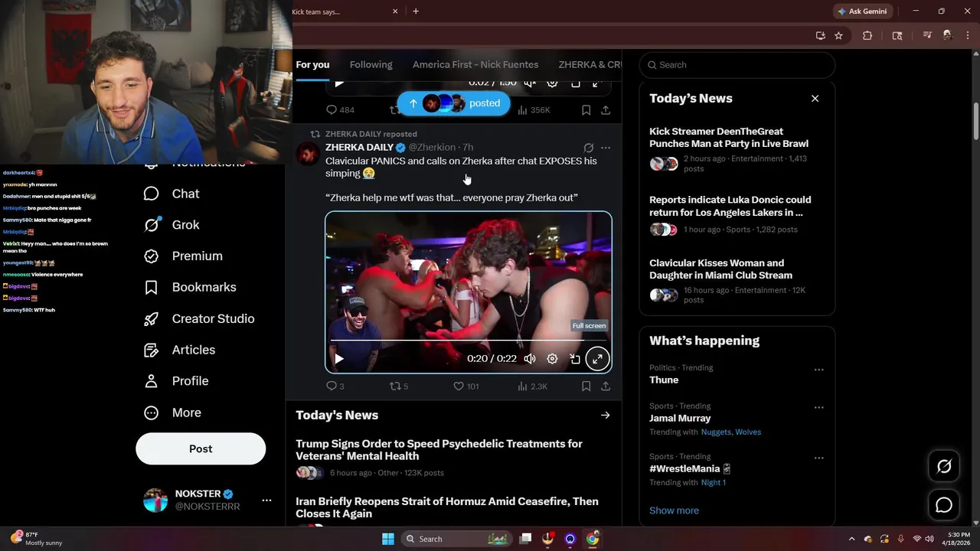Play the Clavicular video
This screenshot has width=980, height=551.
coord(339,358)
